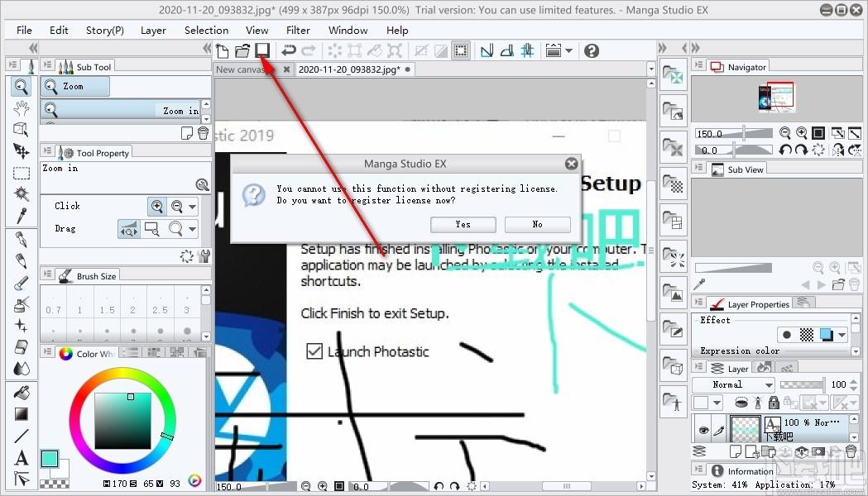Toggle Launch Photastic checkbox

pyautogui.click(x=314, y=351)
